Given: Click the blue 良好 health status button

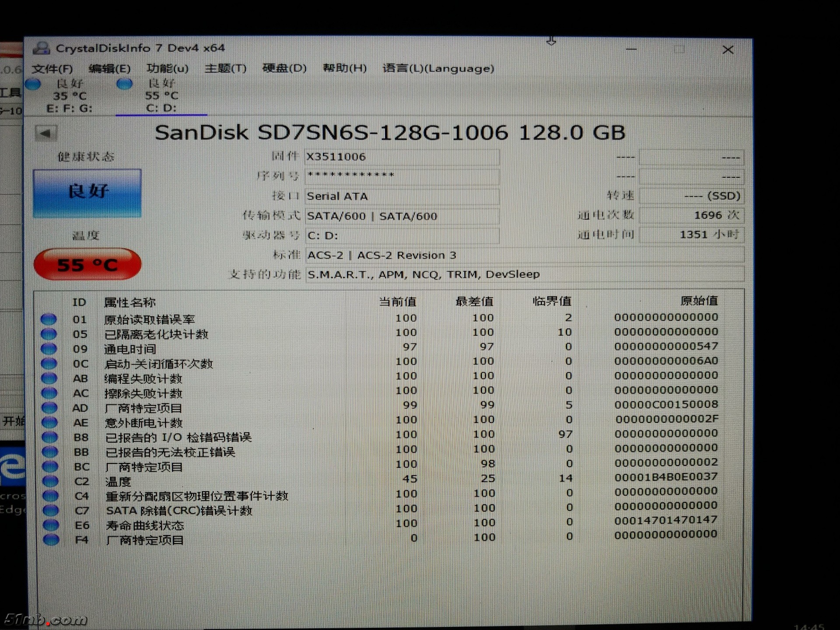Looking at the screenshot, I should tap(87, 193).
